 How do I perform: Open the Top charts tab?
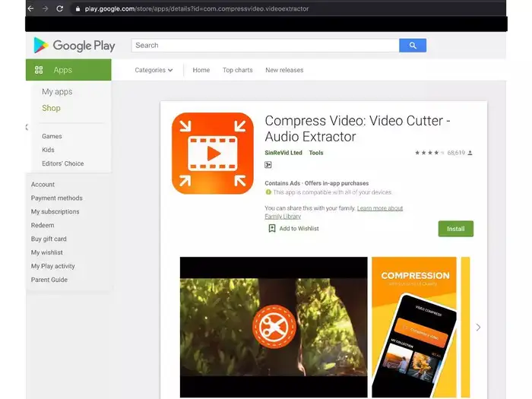(237, 70)
